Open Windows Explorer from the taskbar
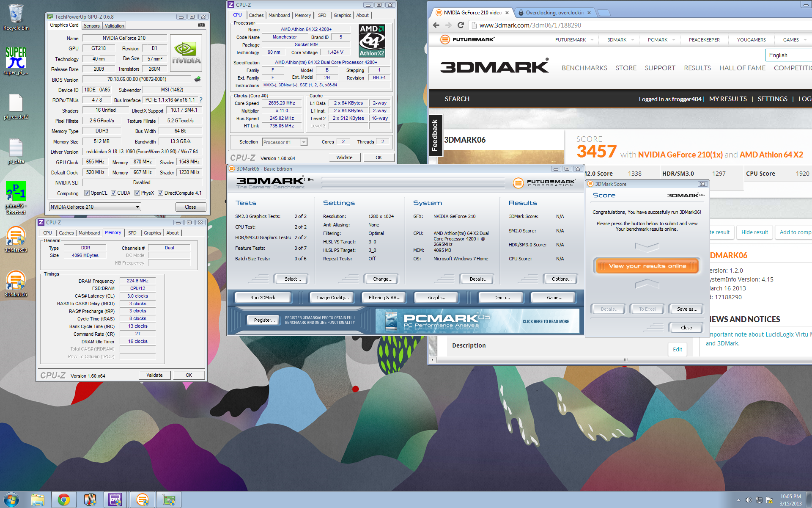The height and width of the screenshot is (508, 812). pyautogui.click(x=38, y=500)
